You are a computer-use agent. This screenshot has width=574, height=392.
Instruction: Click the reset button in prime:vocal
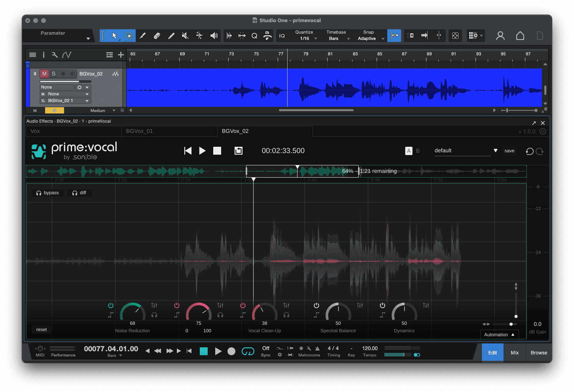click(41, 329)
